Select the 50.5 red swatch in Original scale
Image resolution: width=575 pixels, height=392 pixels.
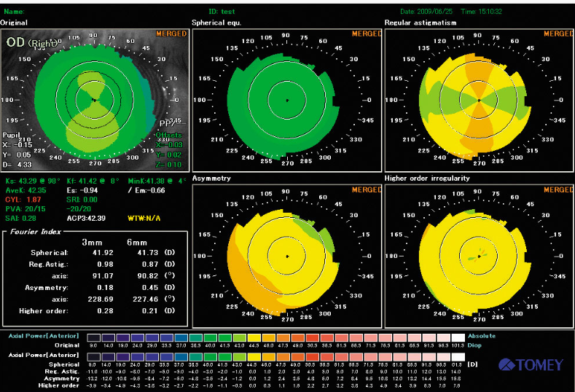coord(312,338)
